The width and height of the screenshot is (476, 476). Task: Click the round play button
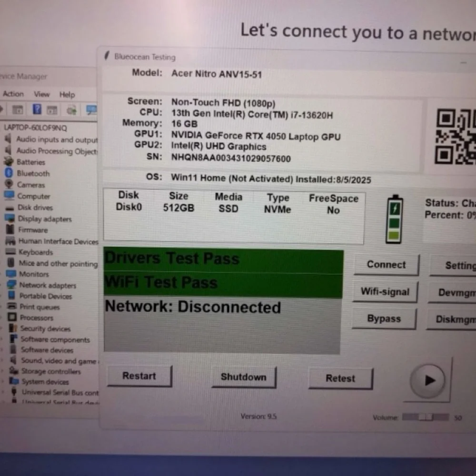(427, 380)
